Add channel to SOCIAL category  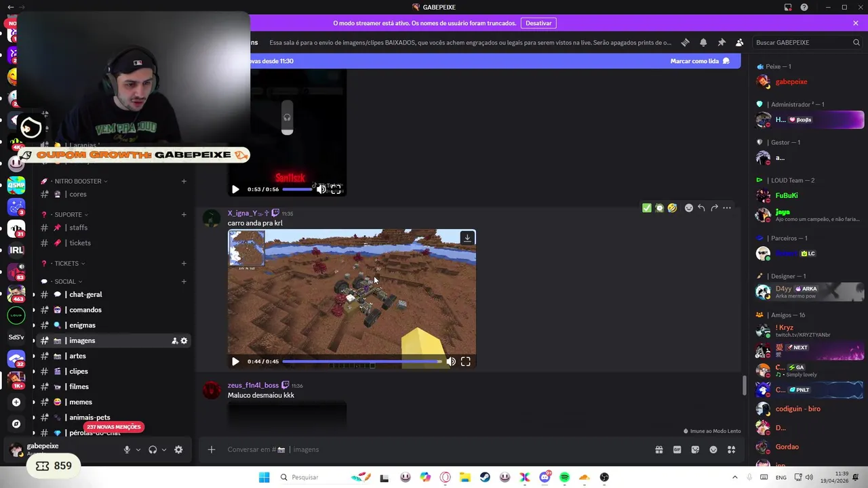[x=184, y=281]
